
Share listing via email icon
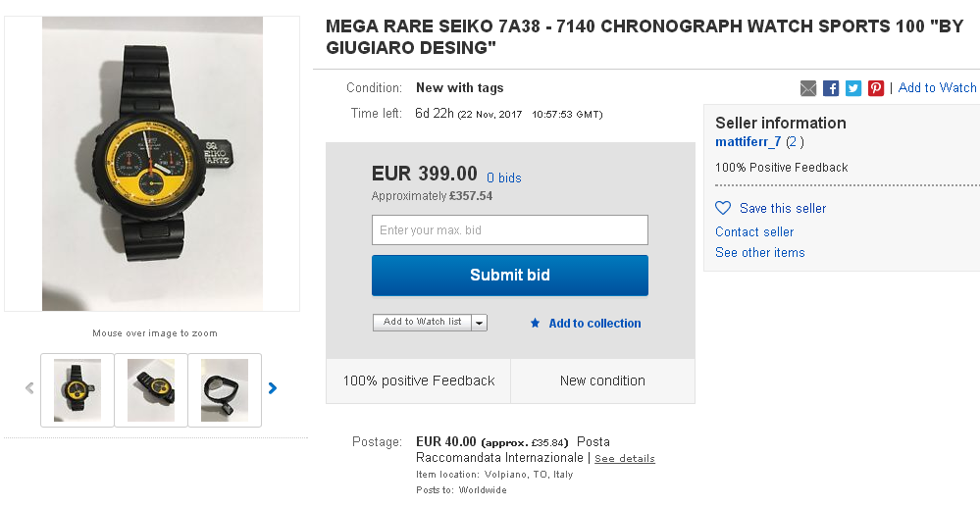click(808, 88)
